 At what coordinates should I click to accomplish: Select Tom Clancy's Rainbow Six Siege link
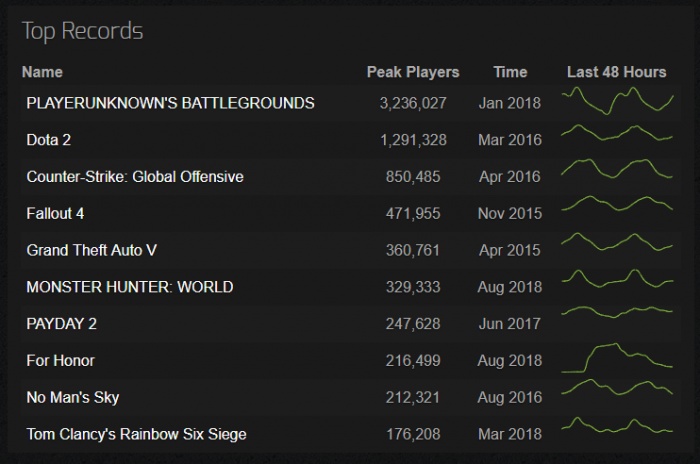click(136, 434)
